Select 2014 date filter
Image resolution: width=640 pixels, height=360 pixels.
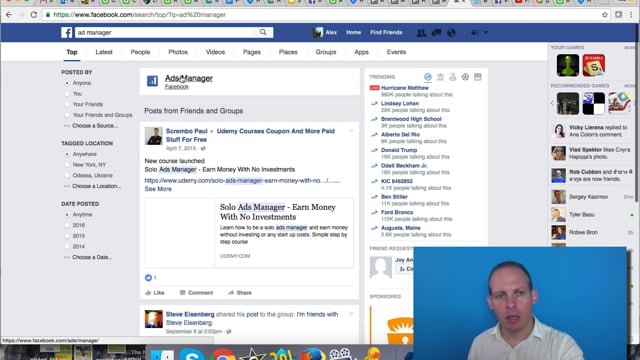tap(67, 246)
